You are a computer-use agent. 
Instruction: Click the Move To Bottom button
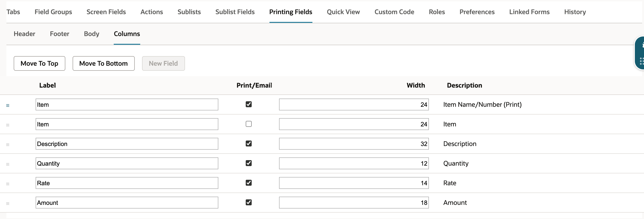[x=103, y=63]
